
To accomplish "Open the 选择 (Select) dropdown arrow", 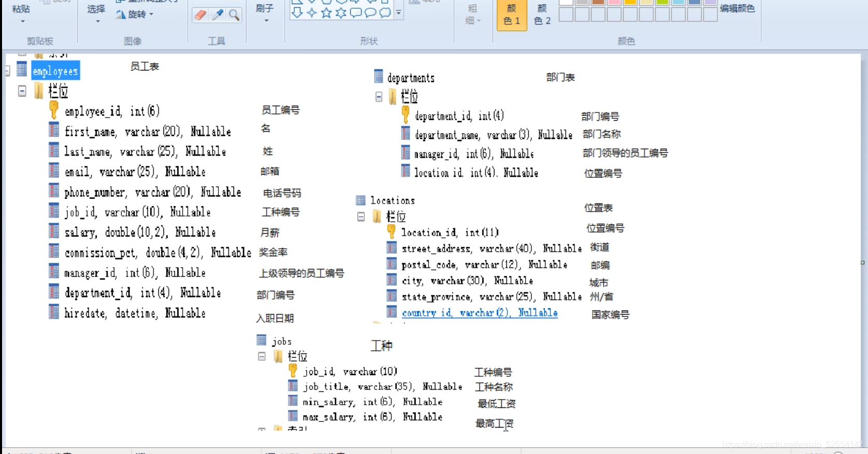I will coord(98,22).
